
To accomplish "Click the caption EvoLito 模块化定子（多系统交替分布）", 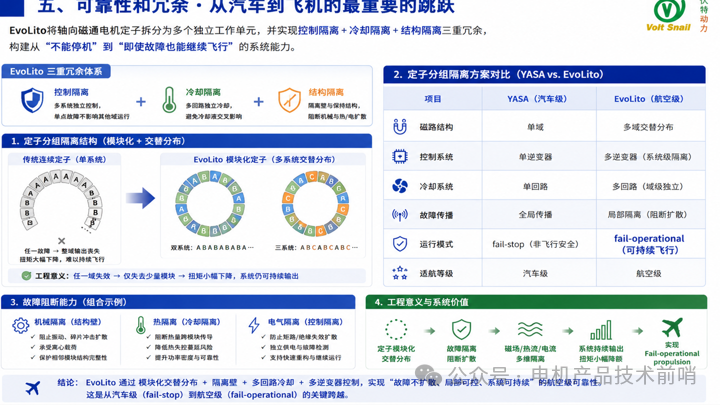I will coord(264,159).
